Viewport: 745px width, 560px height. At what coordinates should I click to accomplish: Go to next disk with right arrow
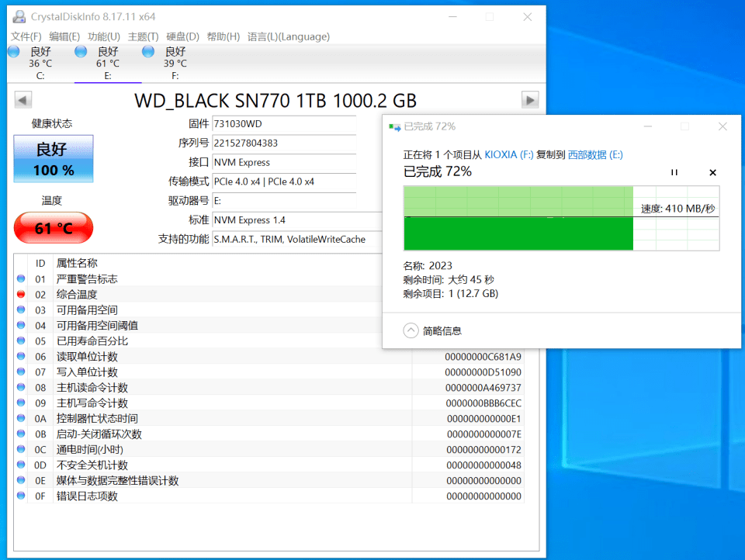(x=530, y=100)
